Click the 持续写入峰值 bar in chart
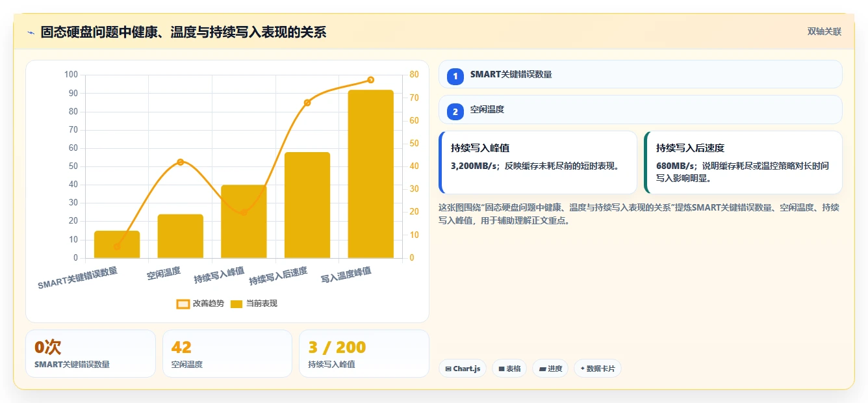 (x=244, y=222)
